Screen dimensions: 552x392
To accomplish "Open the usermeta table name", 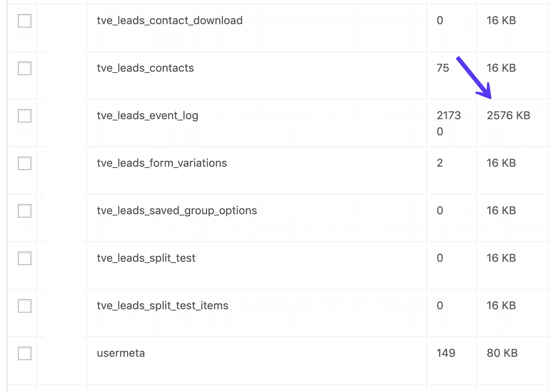I will 121,353.
